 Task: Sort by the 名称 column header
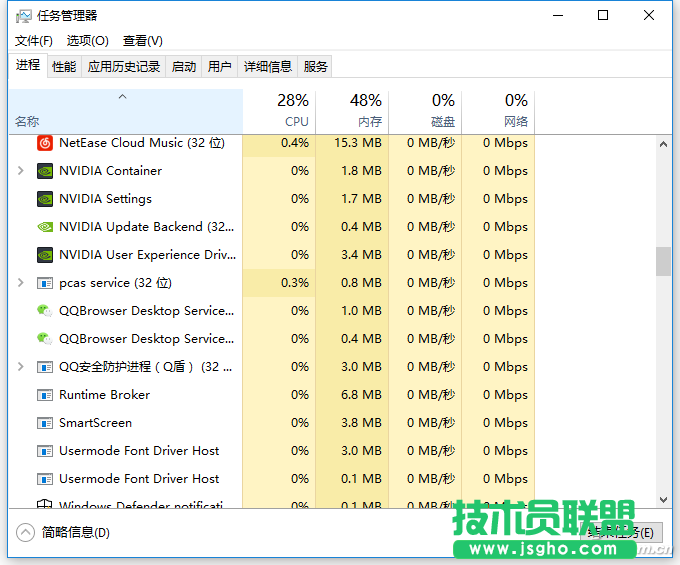pos(126,111)
